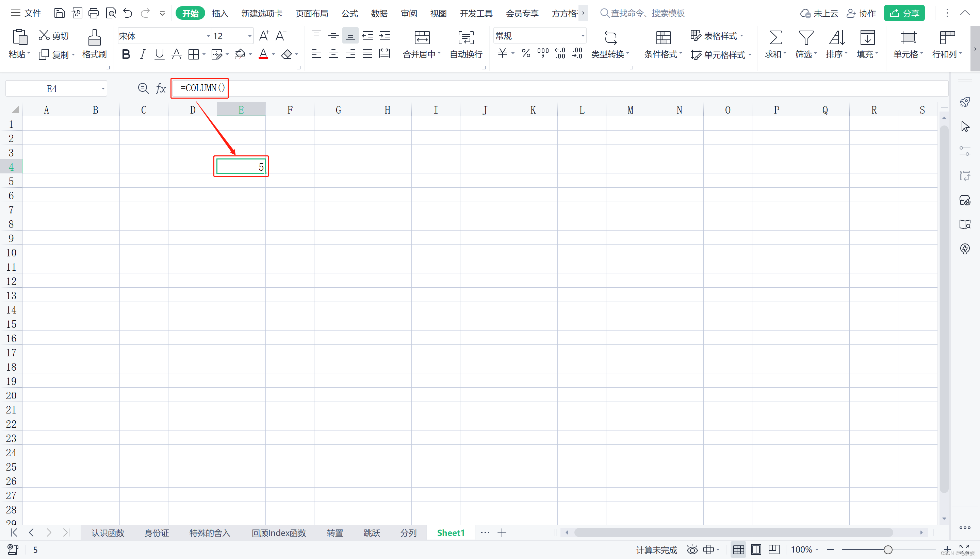Undo the last action
The image size is (980, 559).
128,14
